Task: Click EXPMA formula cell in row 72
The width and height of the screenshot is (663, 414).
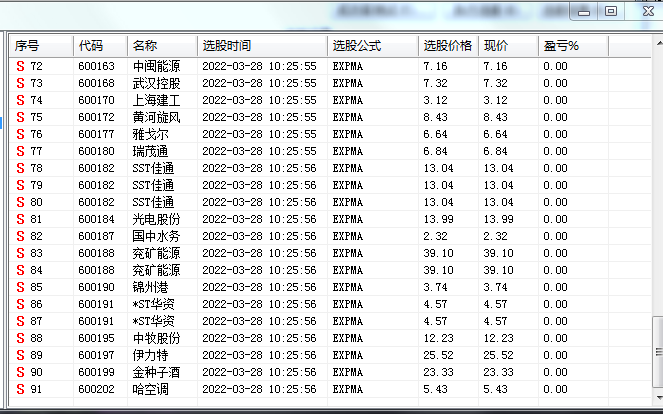Action: (348, 66)
